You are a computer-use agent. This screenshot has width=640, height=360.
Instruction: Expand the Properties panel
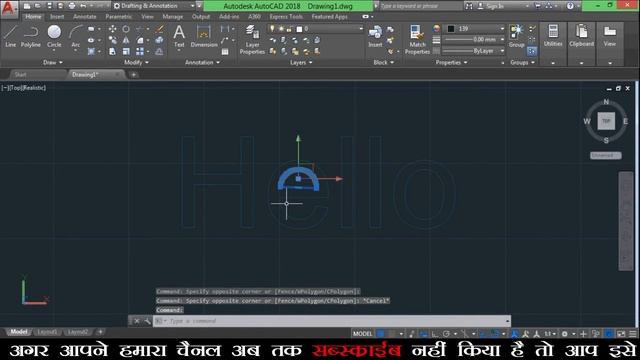pyautogui.click(x=451, y=62)
